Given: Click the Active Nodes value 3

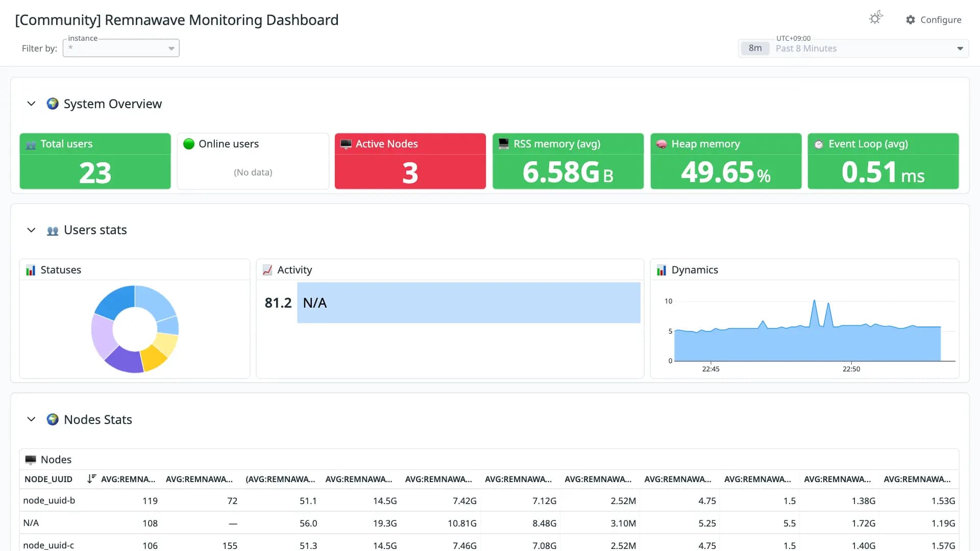Looking at the screenshot, I should [x=410, y=173].
